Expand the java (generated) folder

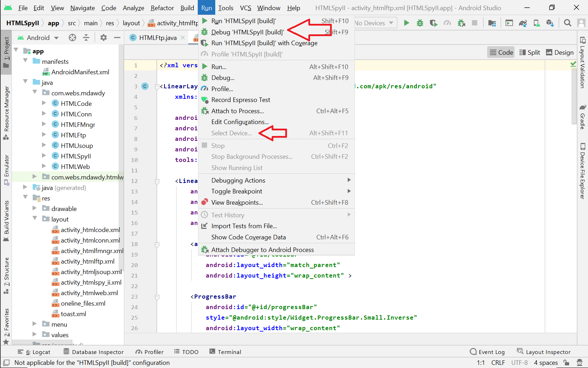click(x=25, y=188)
